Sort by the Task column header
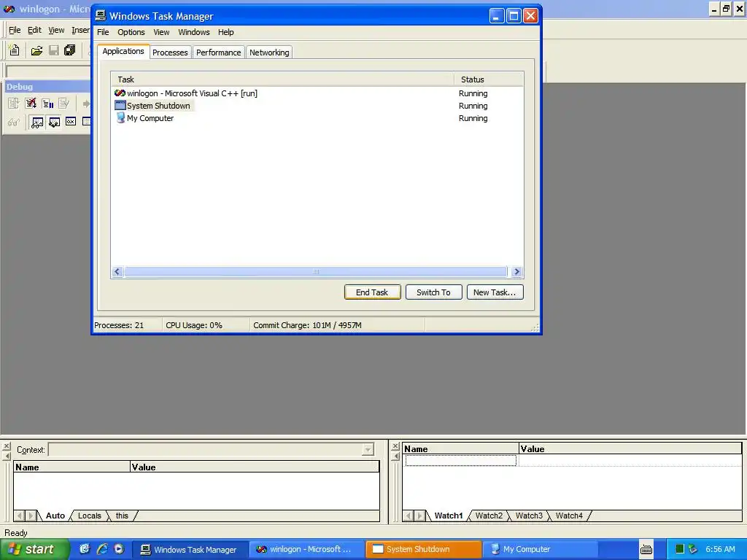 pos(282,79)
